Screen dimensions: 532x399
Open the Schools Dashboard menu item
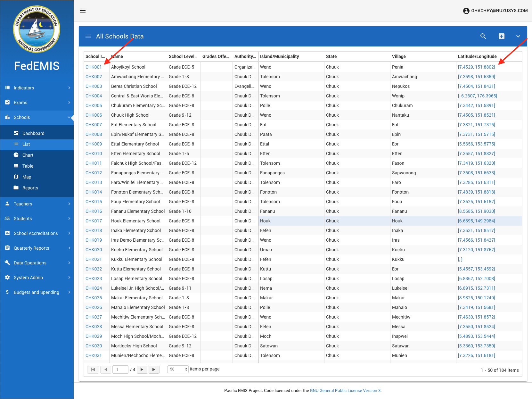33,133
